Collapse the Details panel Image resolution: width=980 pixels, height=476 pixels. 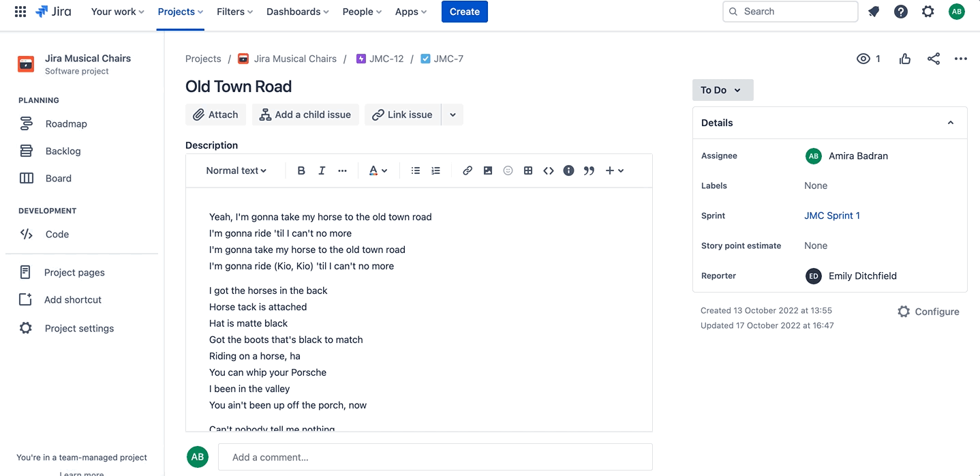tap(951, 123)
